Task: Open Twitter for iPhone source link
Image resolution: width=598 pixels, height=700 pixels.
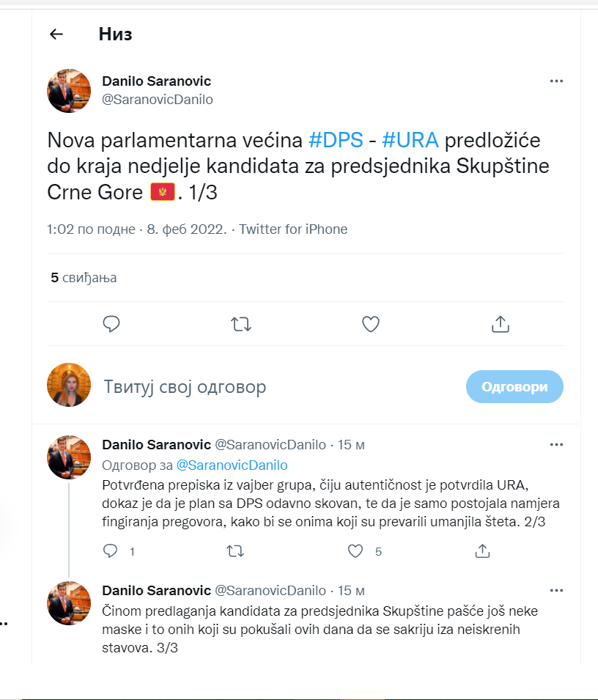Action: pyautogui.click(x=293, y=229)
